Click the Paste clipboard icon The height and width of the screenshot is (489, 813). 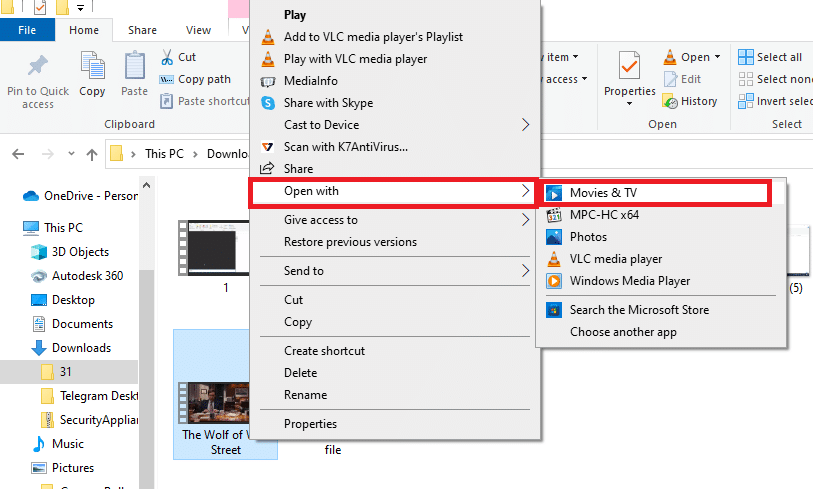pos(135,65)
